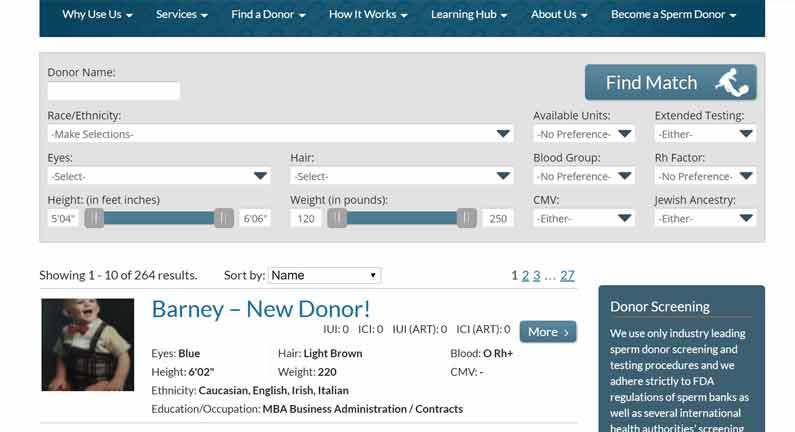Click the 'Caucasian, English, Irish, Italian' ethnicity text
The height and width of the screenshot is (432, 795).
(273, 390)
